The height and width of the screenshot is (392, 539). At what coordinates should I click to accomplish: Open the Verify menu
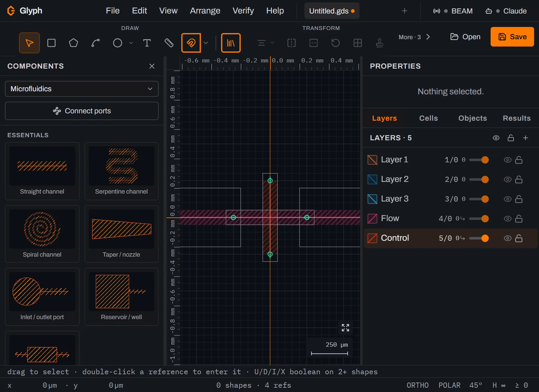click(243, 11)
